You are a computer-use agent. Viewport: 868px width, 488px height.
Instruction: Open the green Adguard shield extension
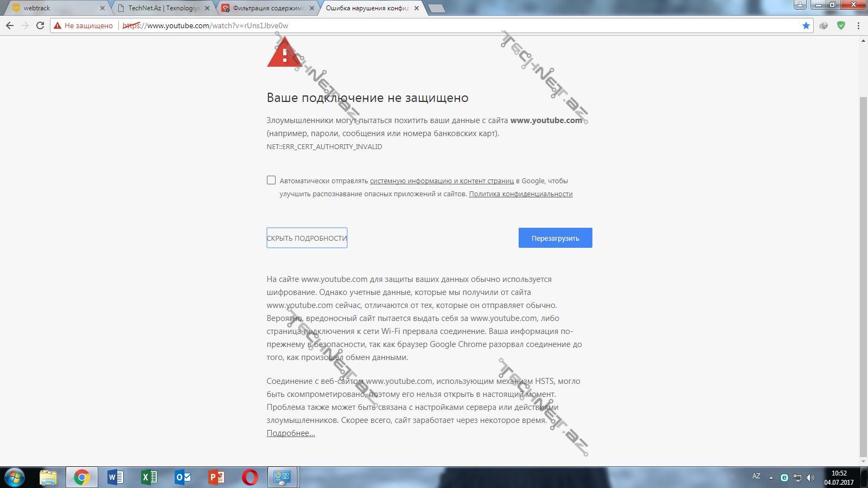[x=841, y=25]
